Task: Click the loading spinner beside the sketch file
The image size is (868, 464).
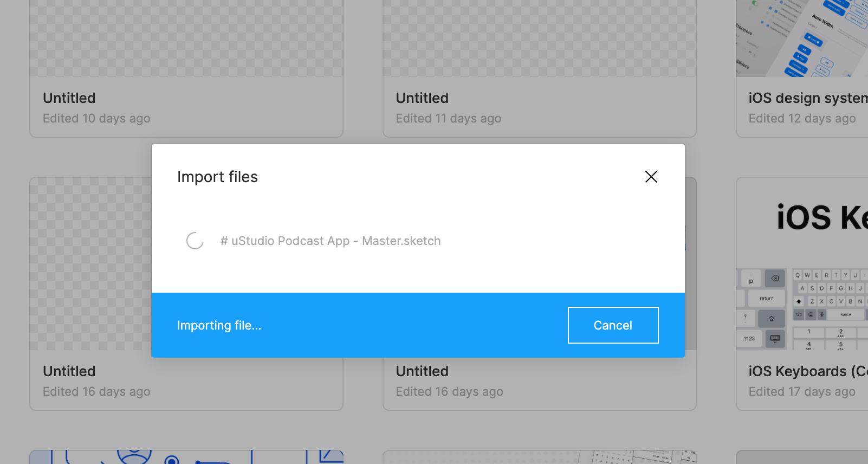Action: click(x=195, y=241)
